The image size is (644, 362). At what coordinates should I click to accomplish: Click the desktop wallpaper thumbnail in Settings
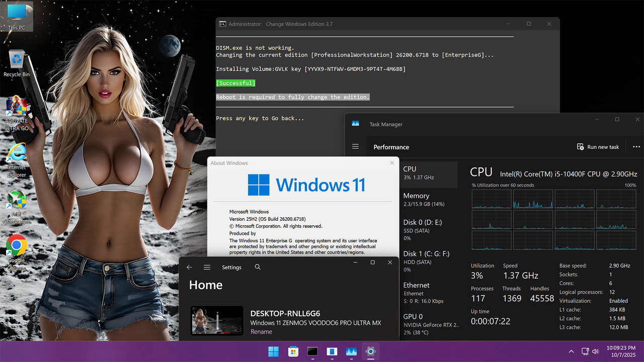pos(217,321)
